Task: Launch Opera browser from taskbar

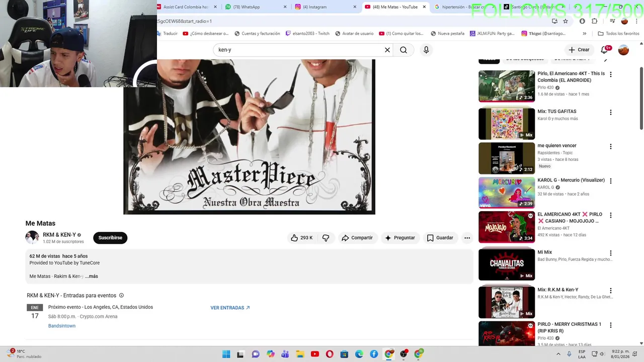Action: pos(330,354)
